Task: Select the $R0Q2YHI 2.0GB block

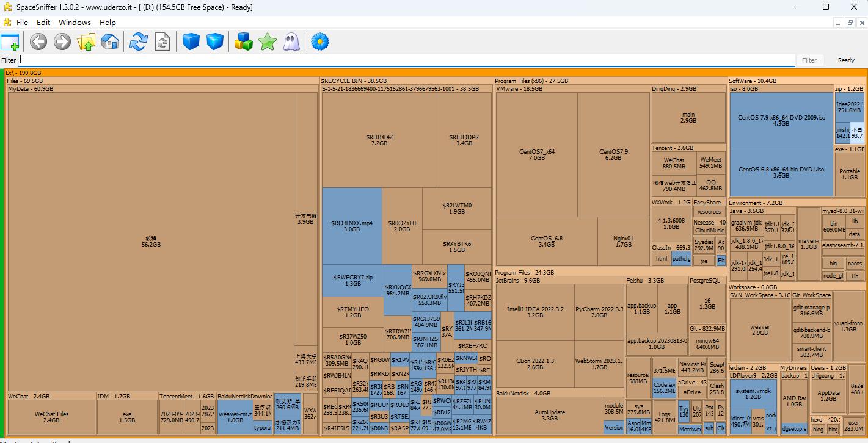Action: 402,226
